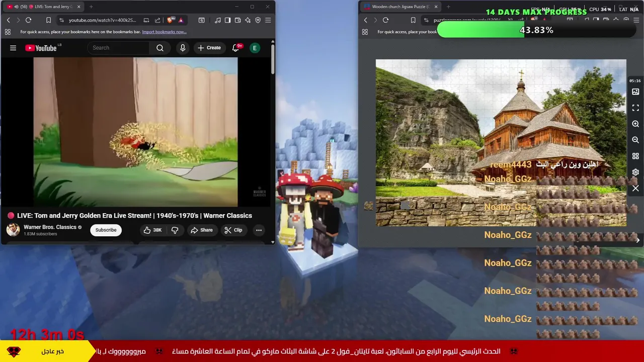
Task: Open Brave Shields lion icon
Action: pos(170,20)
